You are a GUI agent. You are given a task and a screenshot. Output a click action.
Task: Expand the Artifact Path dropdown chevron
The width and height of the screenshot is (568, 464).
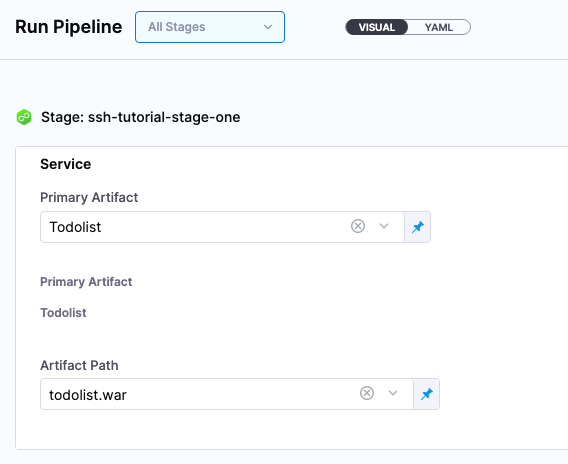pyautogui.click(x=393, y=393)
